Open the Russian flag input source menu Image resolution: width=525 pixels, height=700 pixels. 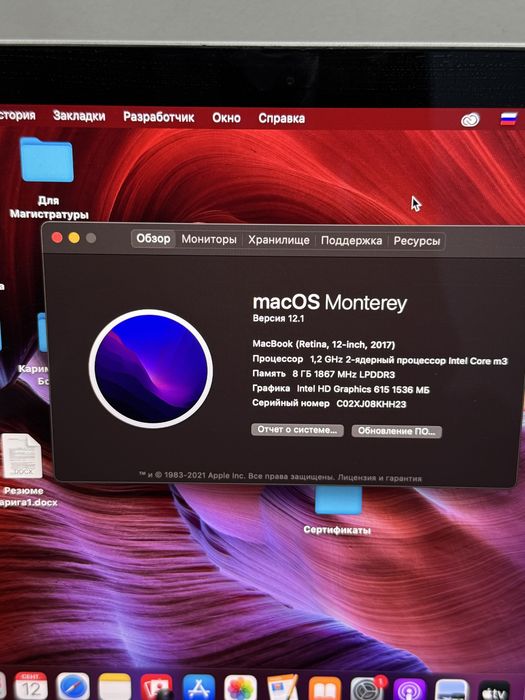click(x=508, y=119)
